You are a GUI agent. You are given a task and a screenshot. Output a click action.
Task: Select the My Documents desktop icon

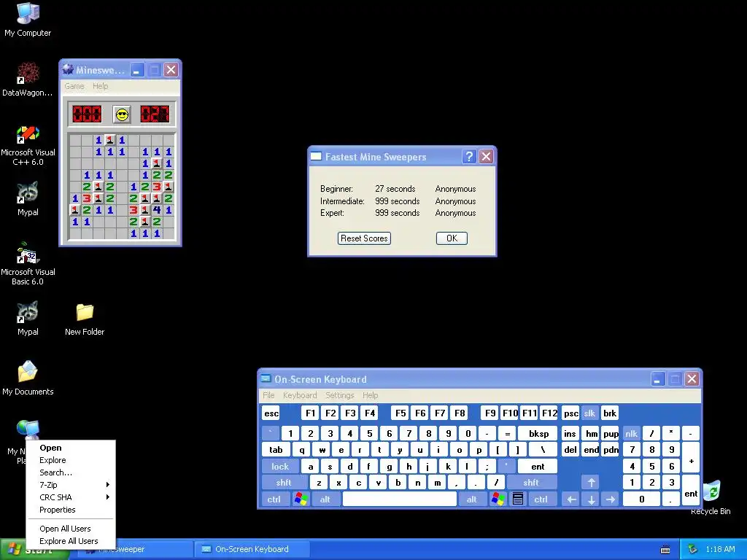coord(28,378)
